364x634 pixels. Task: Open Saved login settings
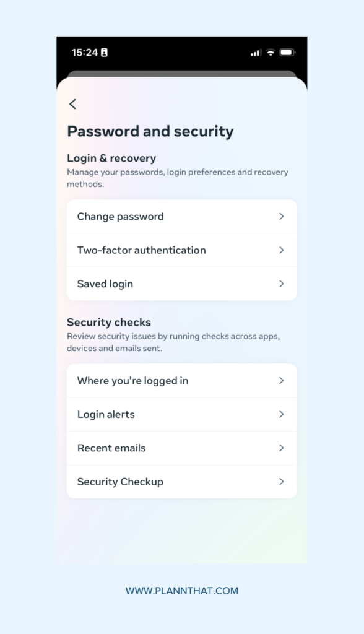click(x=105, y=284)
